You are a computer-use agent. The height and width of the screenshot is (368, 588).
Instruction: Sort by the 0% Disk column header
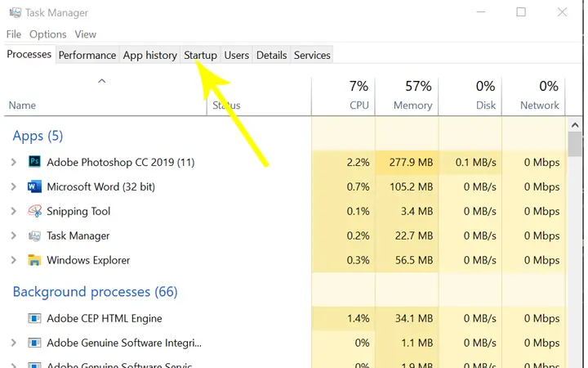click(470, 96)
